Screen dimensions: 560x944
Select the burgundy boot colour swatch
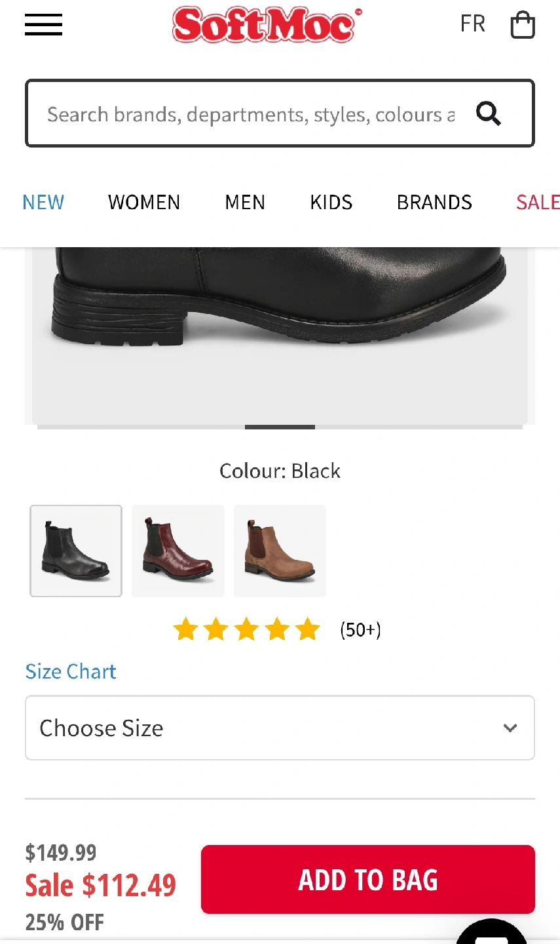(178, 551)
